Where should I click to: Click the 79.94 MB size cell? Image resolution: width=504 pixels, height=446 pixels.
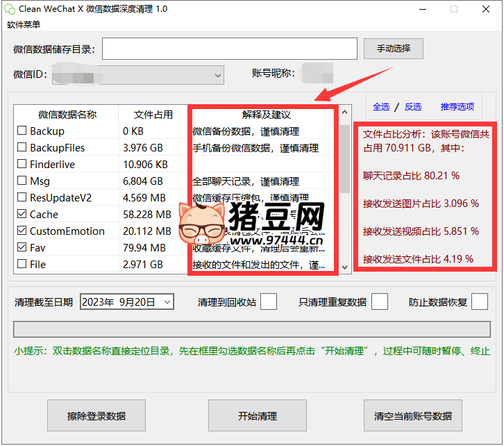pos(144,248)
